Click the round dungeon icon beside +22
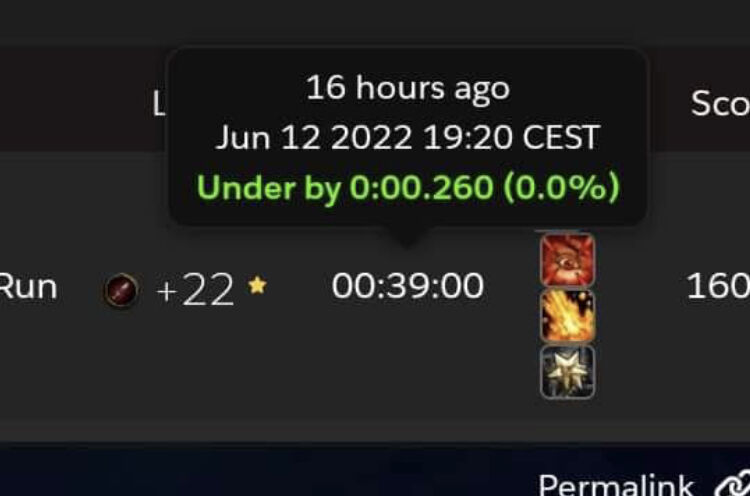 click(121, 290)
